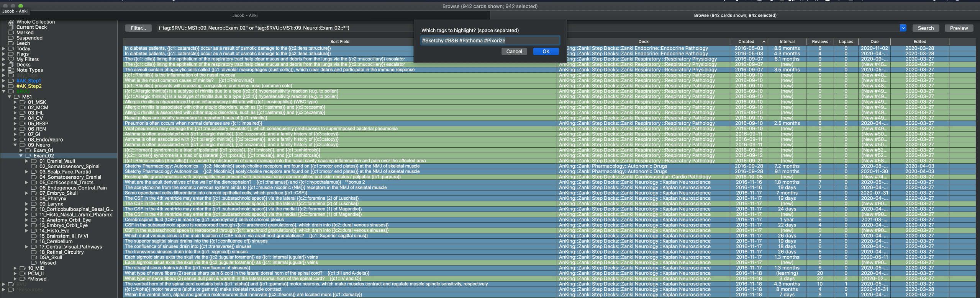Click the tag icon beside 08_Endo/Repro
Image resolution: width=980 pixels, height=298 pixels.
point(23,140)
